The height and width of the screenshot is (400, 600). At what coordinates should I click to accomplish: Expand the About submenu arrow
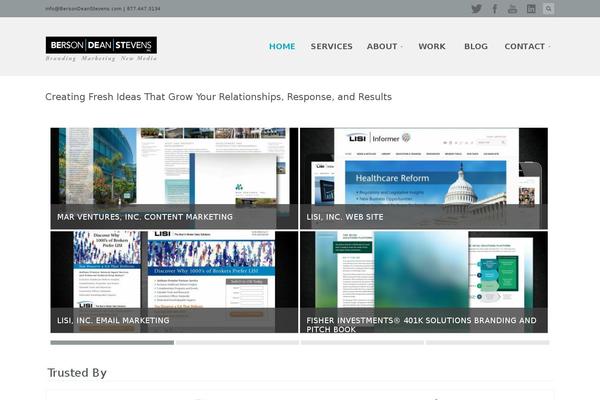(402, 47)
